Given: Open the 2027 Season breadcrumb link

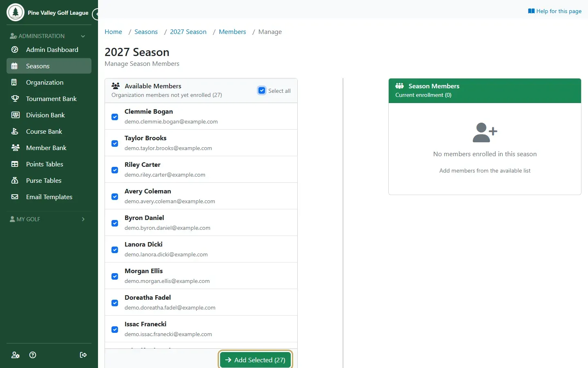Looking at the screenshot, I should click(x=188, y=32).
